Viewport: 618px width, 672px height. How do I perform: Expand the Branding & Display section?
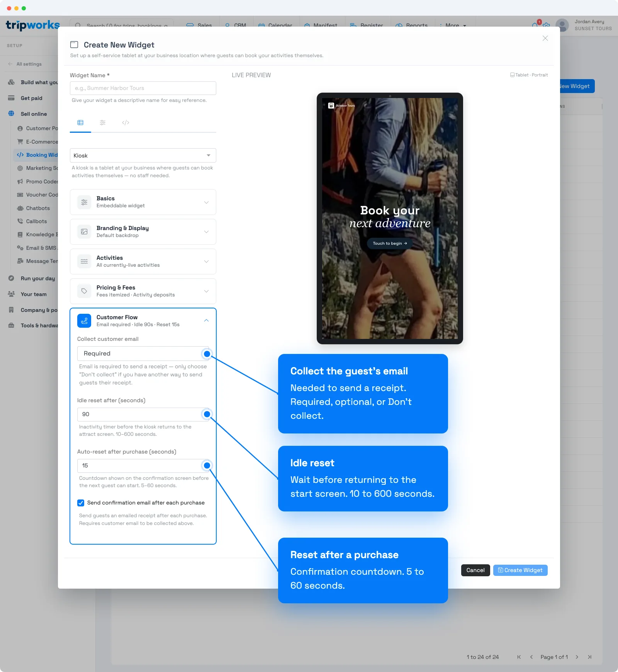tap(143, 232)
